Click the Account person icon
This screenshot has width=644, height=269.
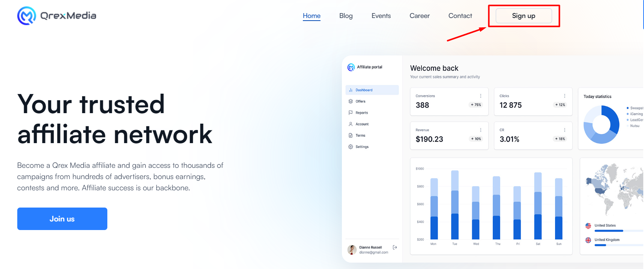pos(351,124)
